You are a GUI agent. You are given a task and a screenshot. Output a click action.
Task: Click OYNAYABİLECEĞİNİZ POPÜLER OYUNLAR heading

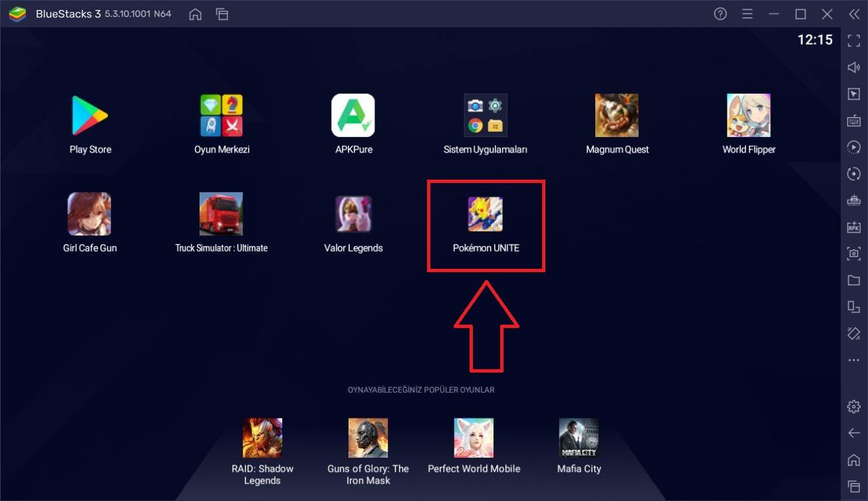(421, 390)
